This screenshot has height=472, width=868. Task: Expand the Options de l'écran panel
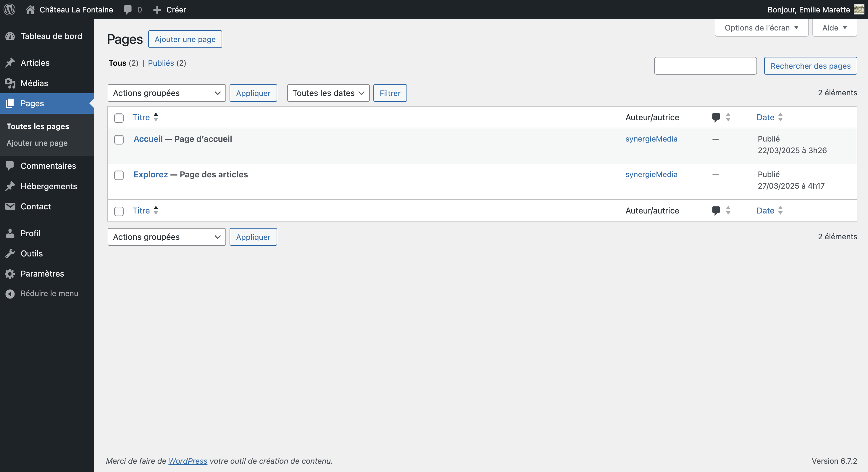(x=761, y=28)
